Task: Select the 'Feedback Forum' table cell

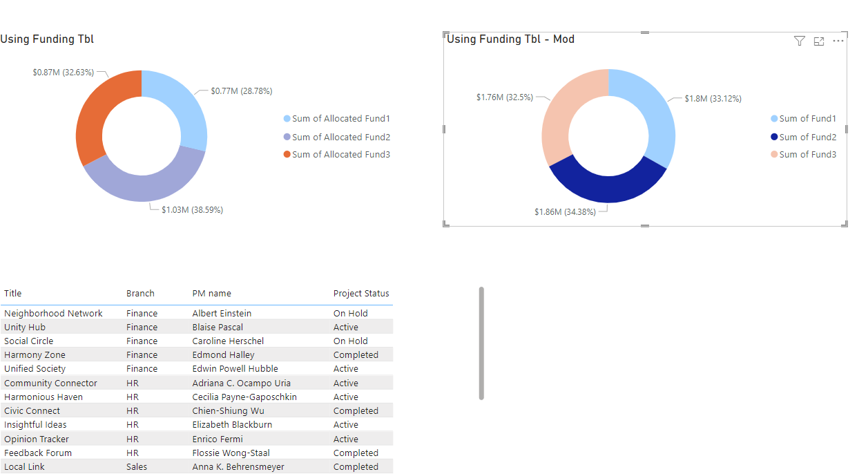Action: pos(38,453)
